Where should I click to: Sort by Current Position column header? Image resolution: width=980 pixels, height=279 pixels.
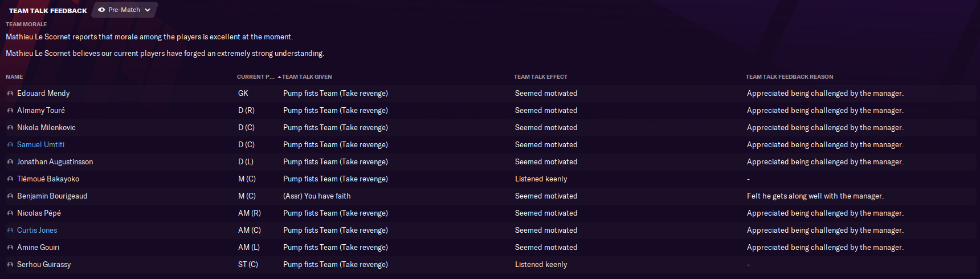coord(255,77)
